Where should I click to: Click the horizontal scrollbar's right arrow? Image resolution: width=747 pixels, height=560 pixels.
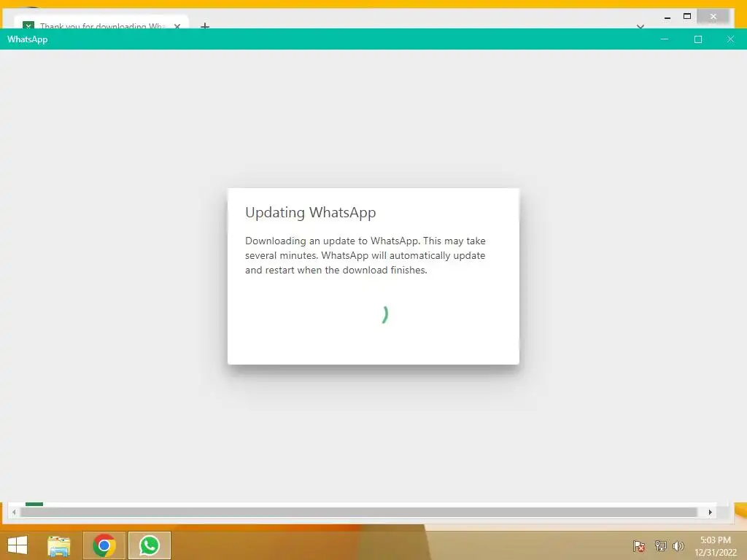pyautogui.click(x=711, y=513)
